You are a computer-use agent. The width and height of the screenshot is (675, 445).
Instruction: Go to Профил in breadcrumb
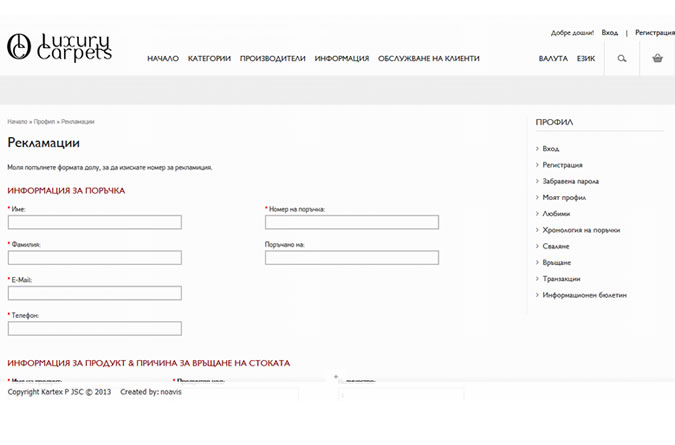click(x=44, y=122)
